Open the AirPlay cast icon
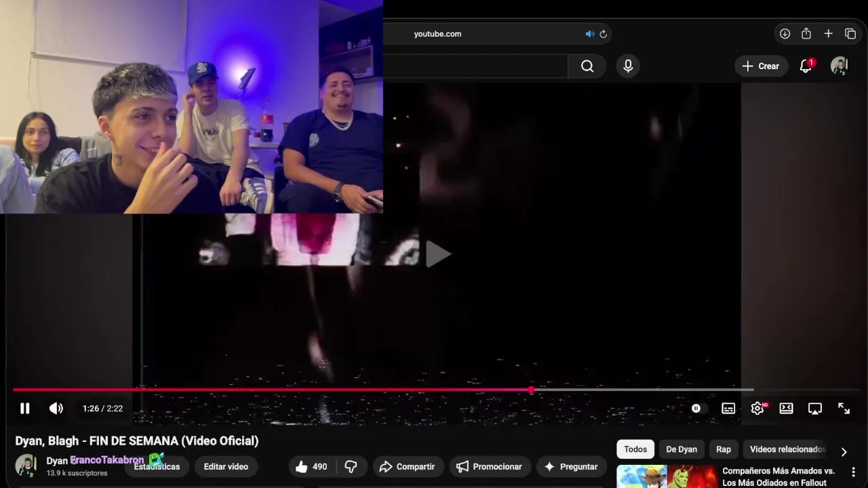The image size is (868, 488). [815, 408]
